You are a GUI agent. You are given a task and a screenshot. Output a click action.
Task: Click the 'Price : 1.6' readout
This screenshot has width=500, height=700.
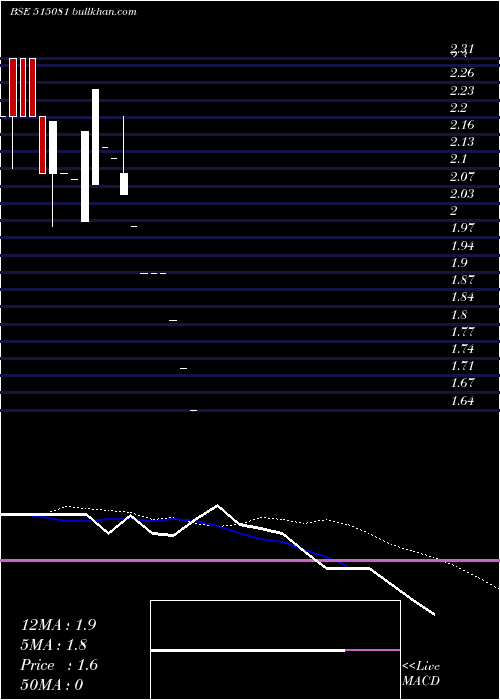59,665
